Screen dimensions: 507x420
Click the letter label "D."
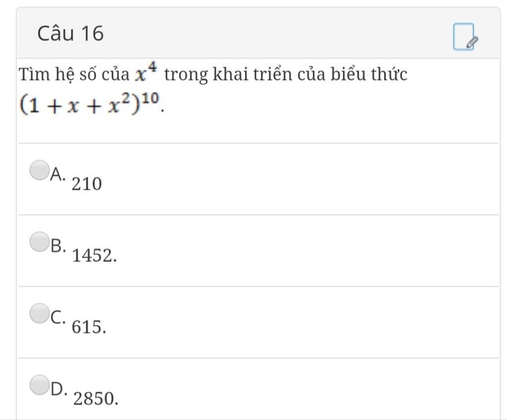(x=58, y=388)
